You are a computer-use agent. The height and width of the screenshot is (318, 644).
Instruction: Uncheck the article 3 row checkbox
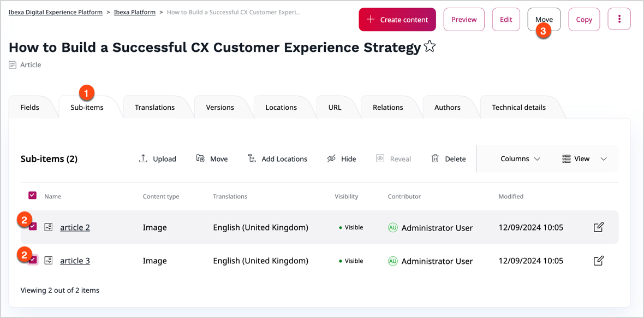tap(33, 260)
